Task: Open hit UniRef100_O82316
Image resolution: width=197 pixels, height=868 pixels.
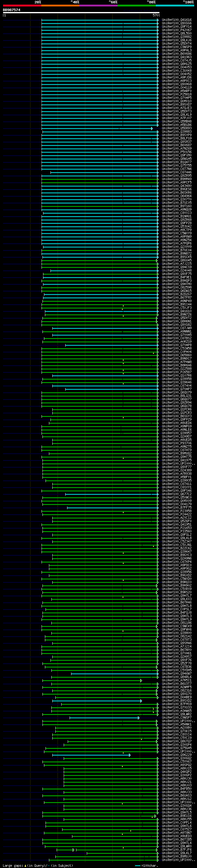Action: click(x=177, y=691)
